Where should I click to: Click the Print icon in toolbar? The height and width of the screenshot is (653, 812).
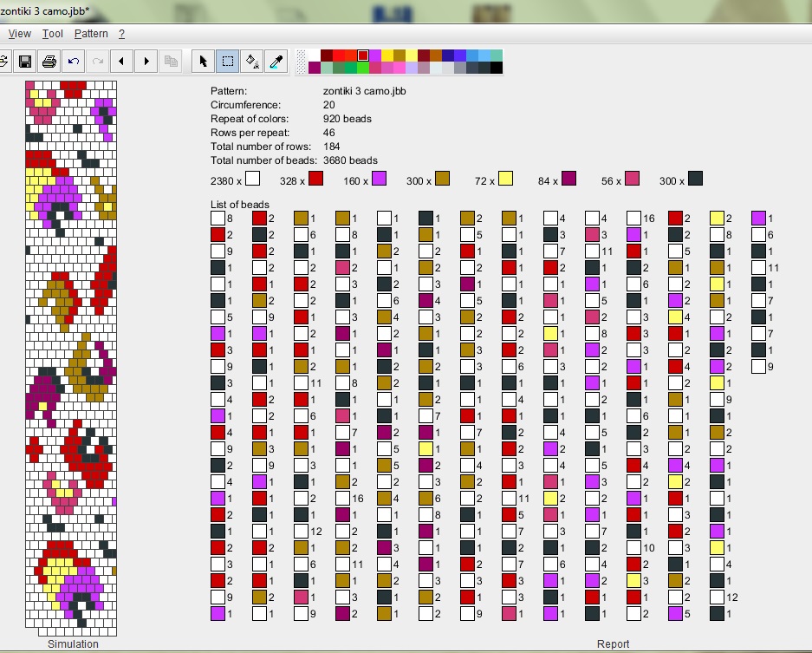(49, 62)
